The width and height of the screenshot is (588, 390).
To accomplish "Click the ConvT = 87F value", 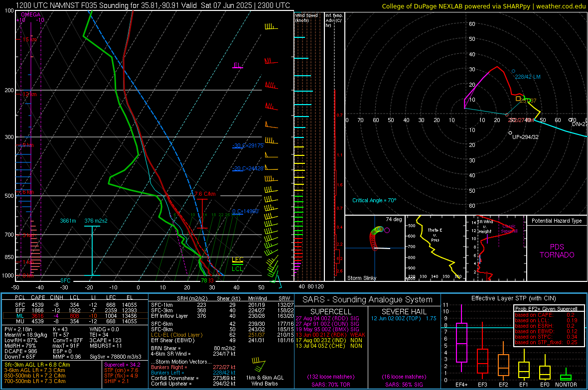I will 67,341.
